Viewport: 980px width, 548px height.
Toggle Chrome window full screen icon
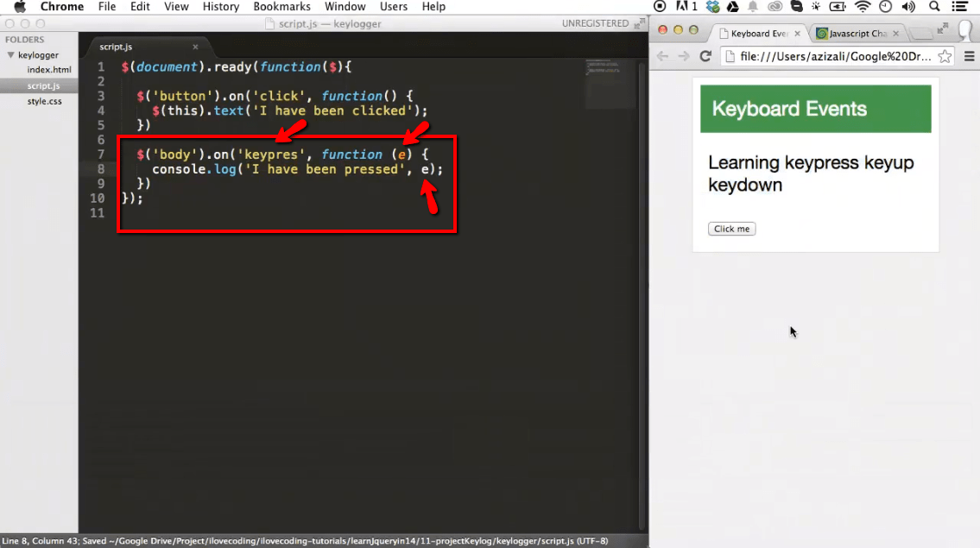(x=943, y=28)
